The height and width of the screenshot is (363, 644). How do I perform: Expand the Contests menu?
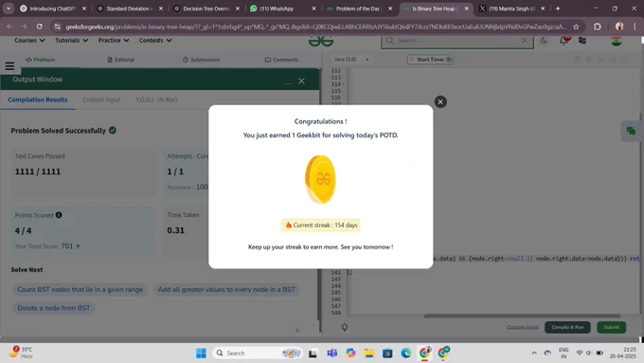(x=155, y=41)
